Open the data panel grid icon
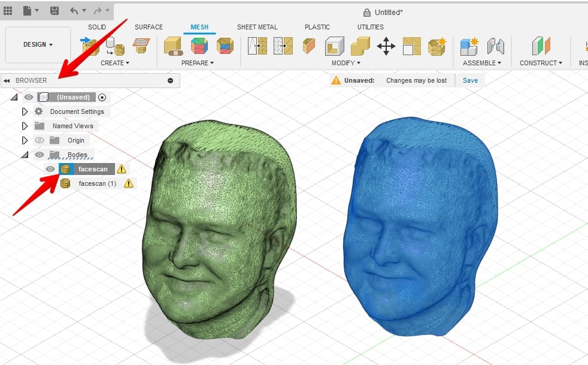588x365 pixels. tap(8, 11)
